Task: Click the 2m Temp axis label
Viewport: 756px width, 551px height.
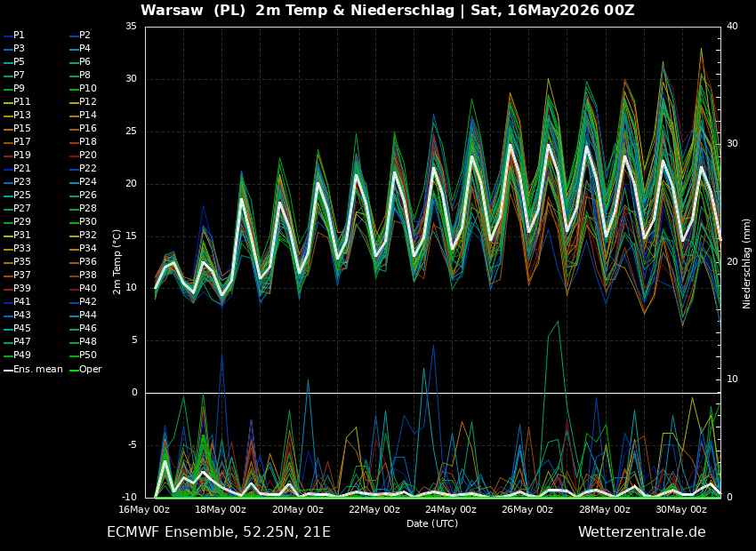Action: tap(117, 262)
